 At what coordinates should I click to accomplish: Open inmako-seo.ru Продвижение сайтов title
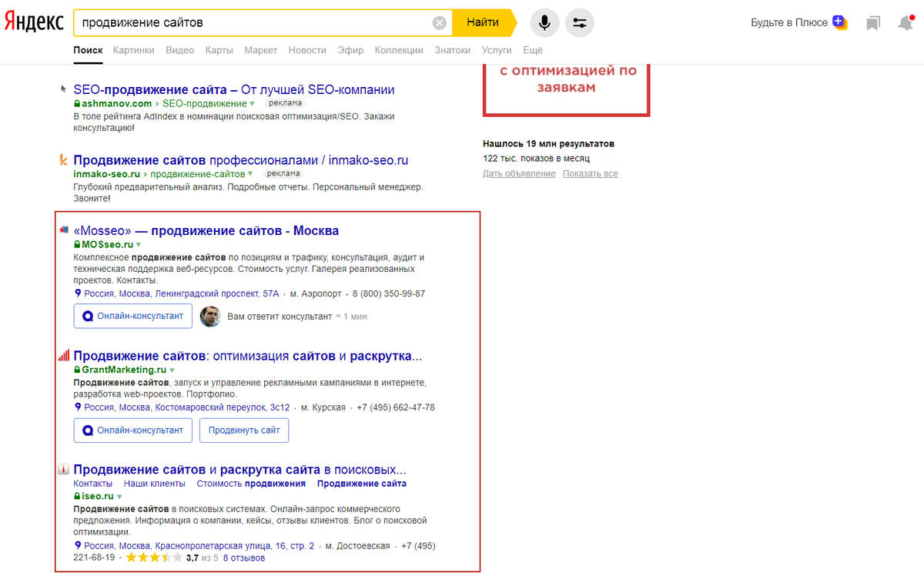tap(240, 160)
